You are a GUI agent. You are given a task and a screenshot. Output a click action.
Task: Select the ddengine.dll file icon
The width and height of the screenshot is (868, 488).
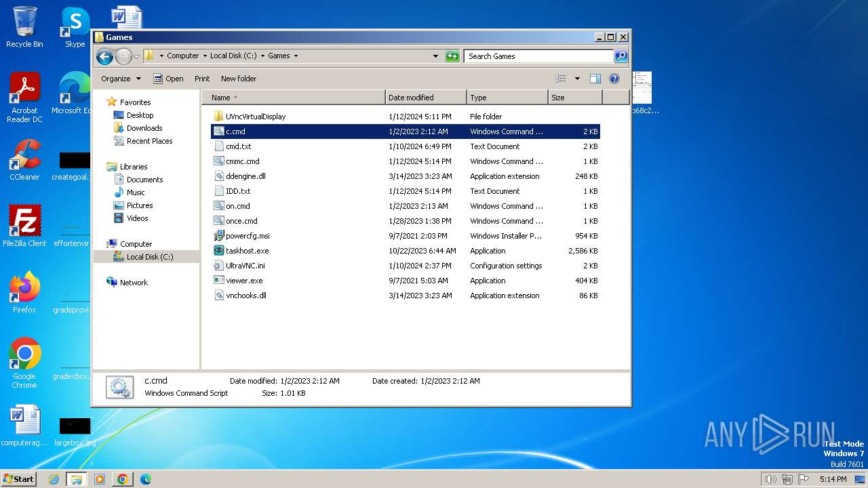click(218, 176)
